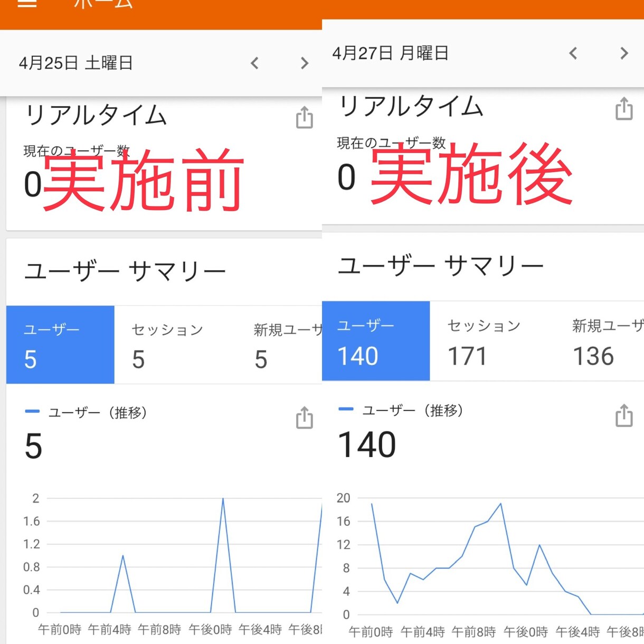Click the large 5 trend total
The height and width of the screenshot is (644, 644).
point(33,447)
